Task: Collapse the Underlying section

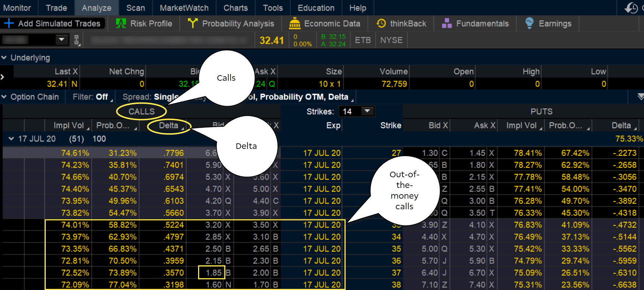Action: (4, 57)
